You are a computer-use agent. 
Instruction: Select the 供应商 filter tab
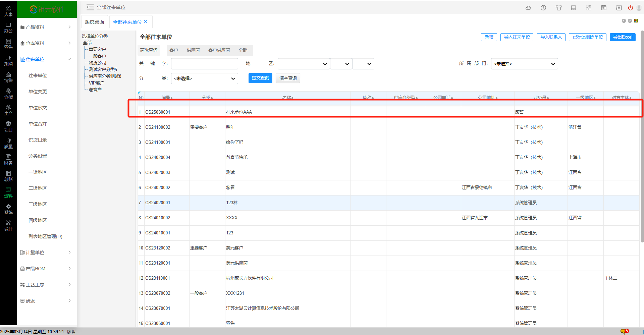click(193, 50)
